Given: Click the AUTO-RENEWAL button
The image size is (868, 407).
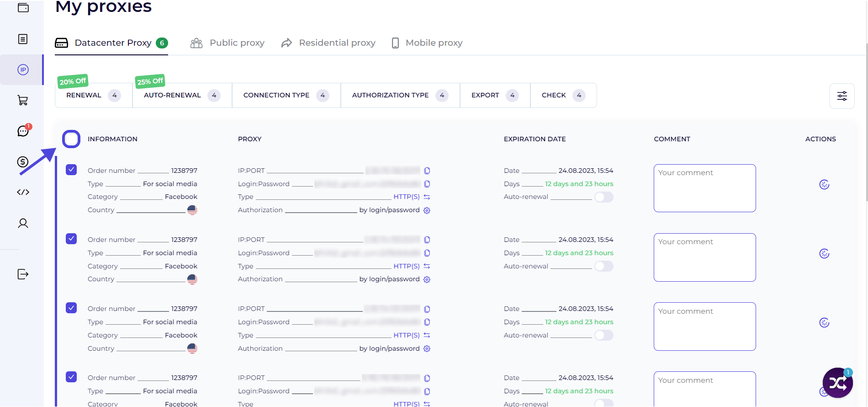Looking at the screenshot, I should click(x=182, y=95).
